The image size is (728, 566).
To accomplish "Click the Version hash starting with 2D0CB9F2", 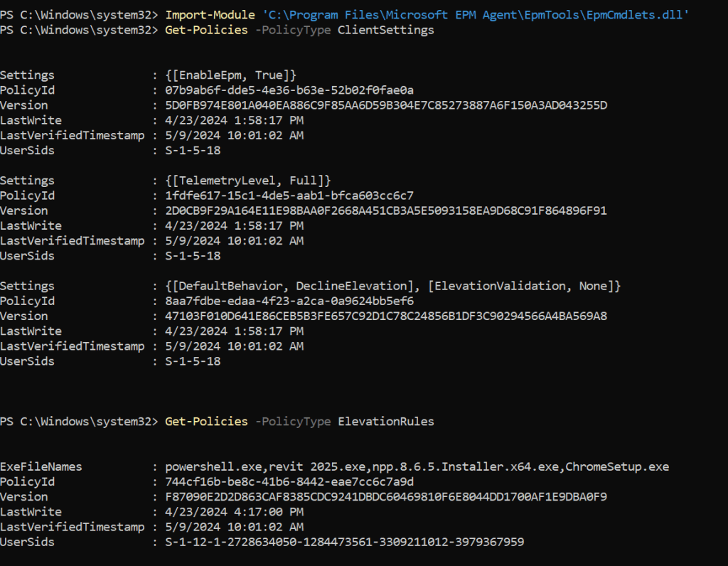I will 386,210.
